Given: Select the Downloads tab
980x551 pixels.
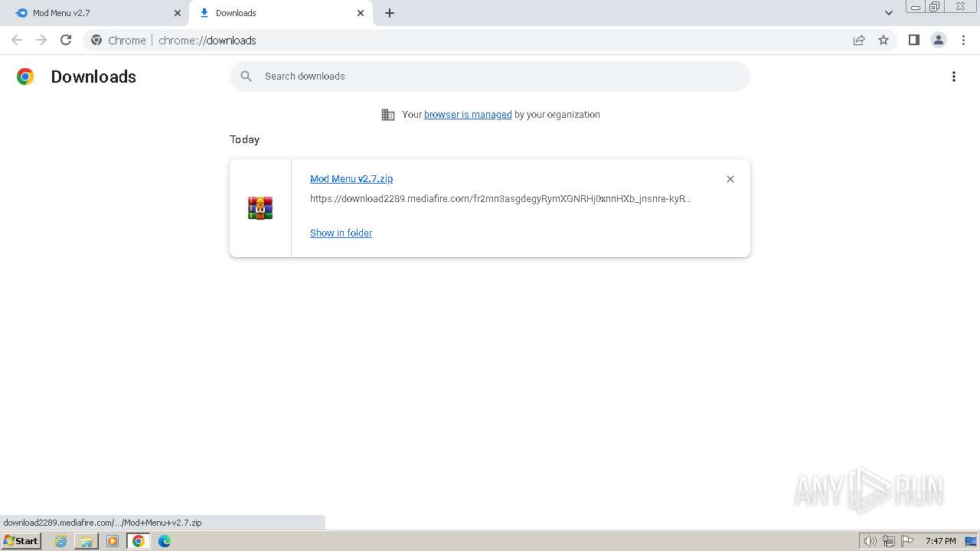Looking at the screenshot, I should 280,13.
